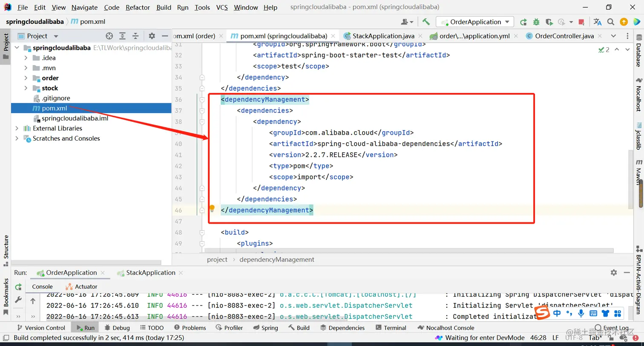
Task: Hide the Project tool window
Action: point(164,36)
